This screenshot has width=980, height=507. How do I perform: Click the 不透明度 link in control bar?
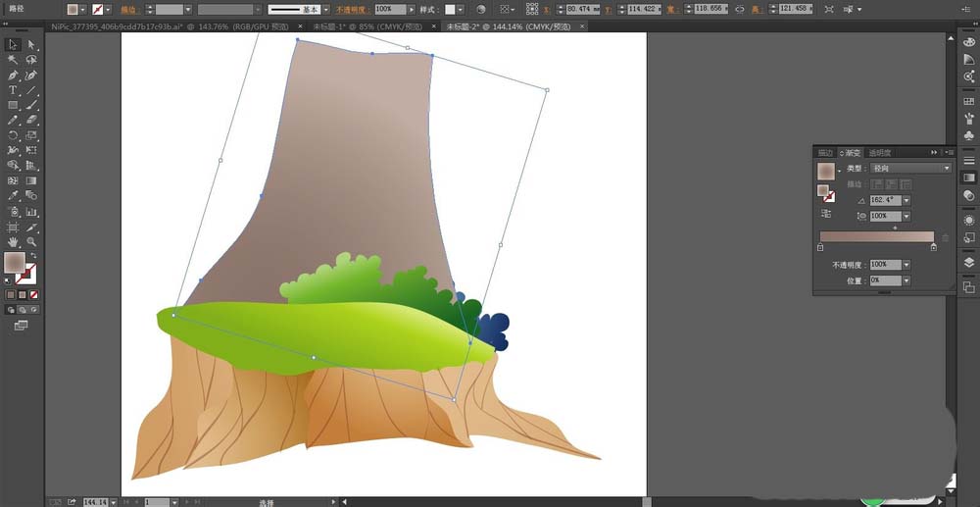[353, 10]
